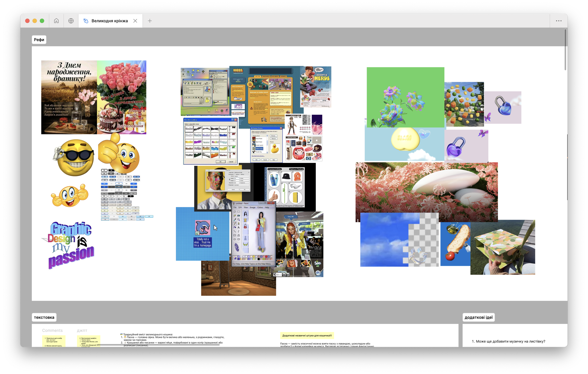Select the single thumbs-up smiley emoji image
Image resolution: width=588 pixels, height=374 pixels.
tap(119, 153)
